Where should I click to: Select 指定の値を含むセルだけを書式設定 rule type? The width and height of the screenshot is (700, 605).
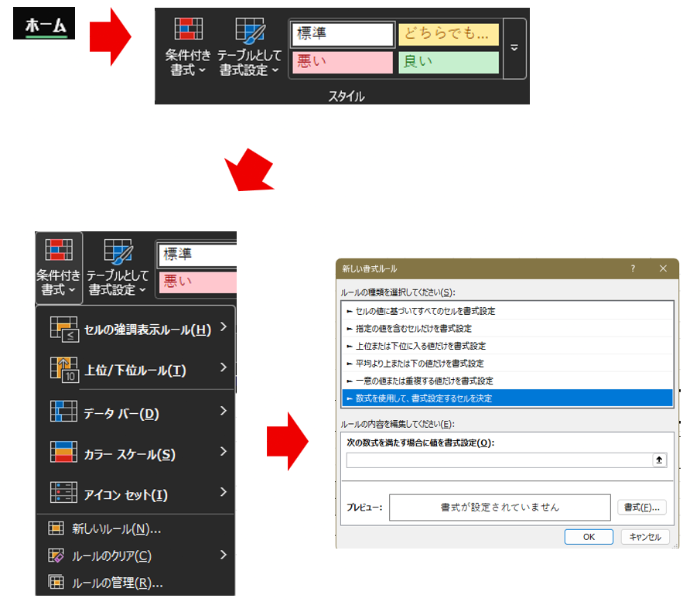click(507, 328)
